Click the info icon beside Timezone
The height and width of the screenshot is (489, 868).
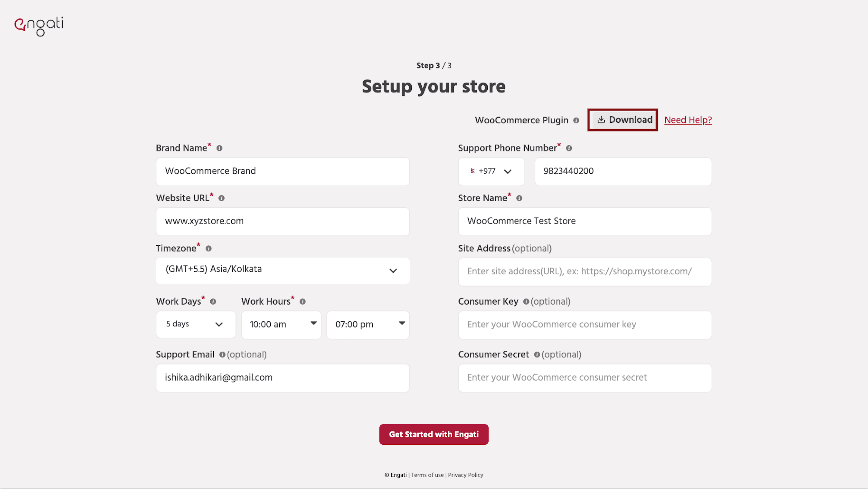coord(208,248)
